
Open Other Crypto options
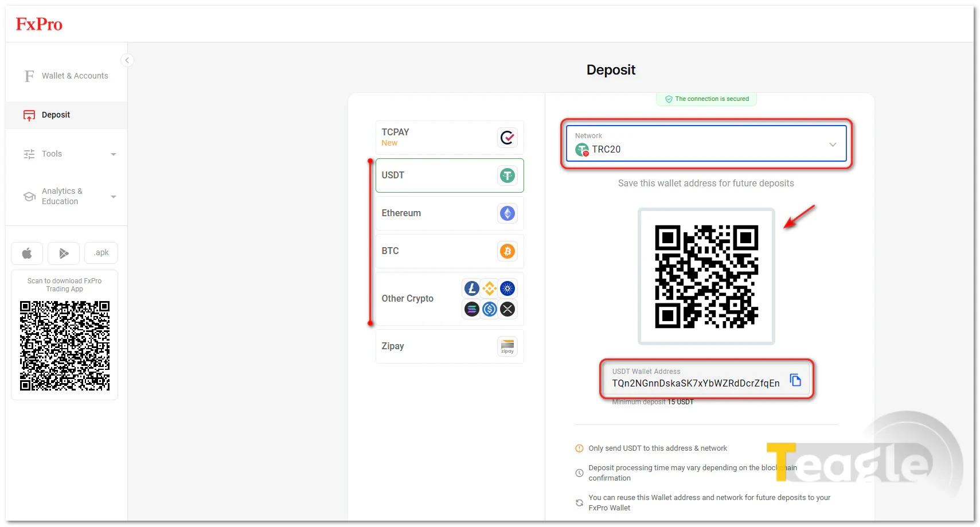[450, 299]
